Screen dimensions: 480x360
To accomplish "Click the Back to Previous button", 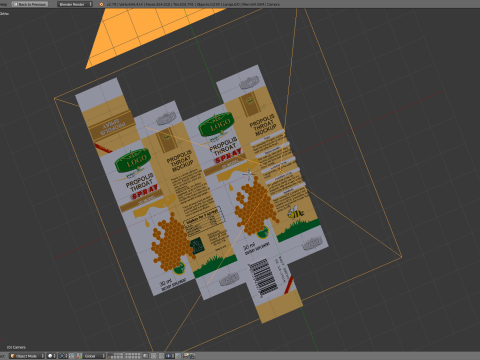I will pyautogui.click(x=30, y=4).
